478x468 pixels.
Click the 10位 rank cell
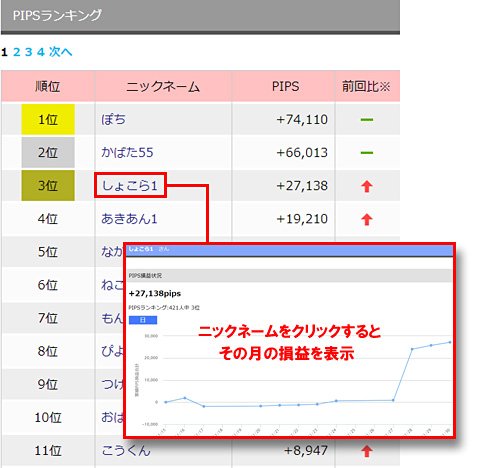(x=48, y=417)
